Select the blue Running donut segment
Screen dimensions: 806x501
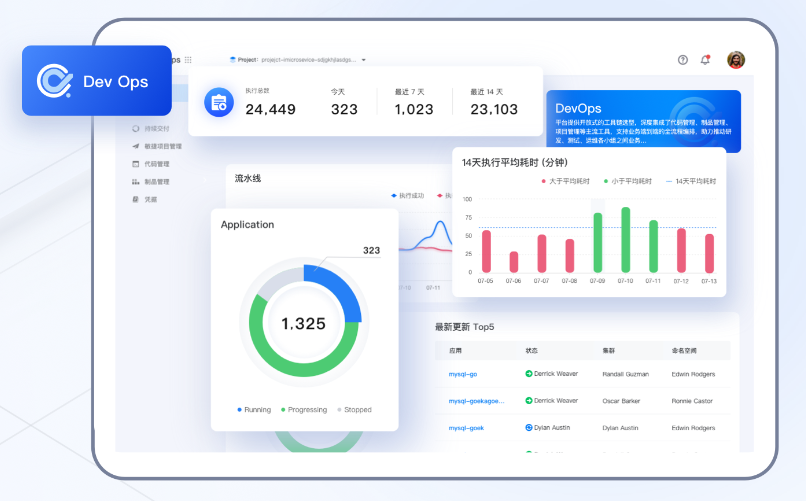tap(341, 287)
